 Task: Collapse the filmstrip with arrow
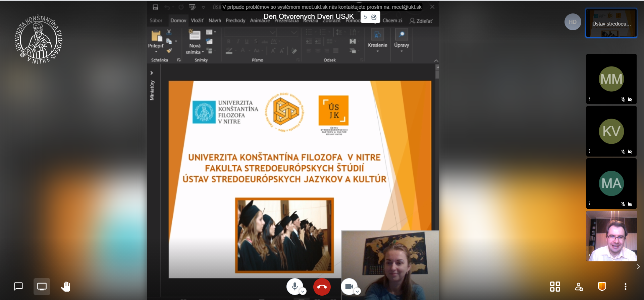638,267
